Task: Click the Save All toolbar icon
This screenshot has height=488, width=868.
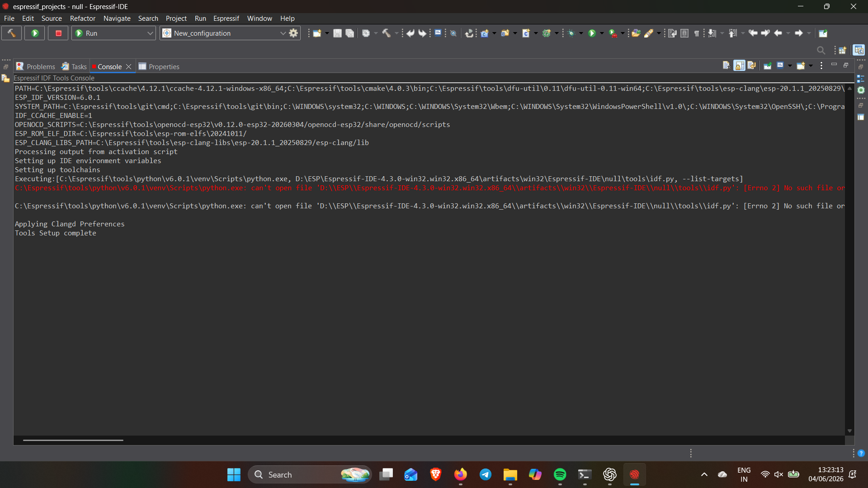Action: [349, 33]
